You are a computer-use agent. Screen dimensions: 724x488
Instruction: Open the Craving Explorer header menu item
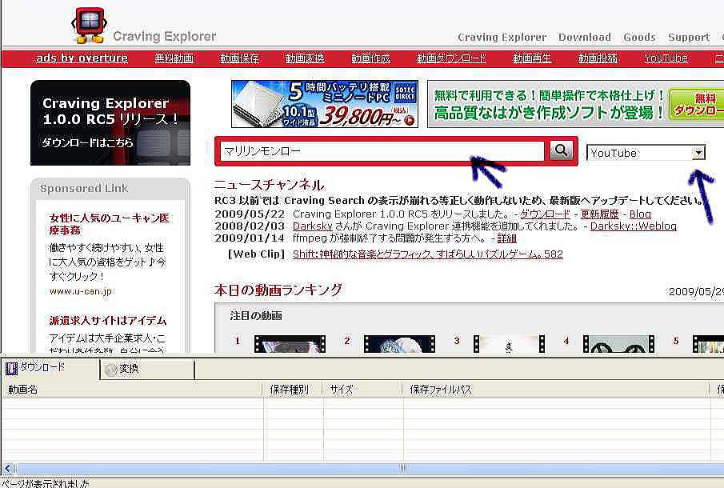click(x=502, y=37)
